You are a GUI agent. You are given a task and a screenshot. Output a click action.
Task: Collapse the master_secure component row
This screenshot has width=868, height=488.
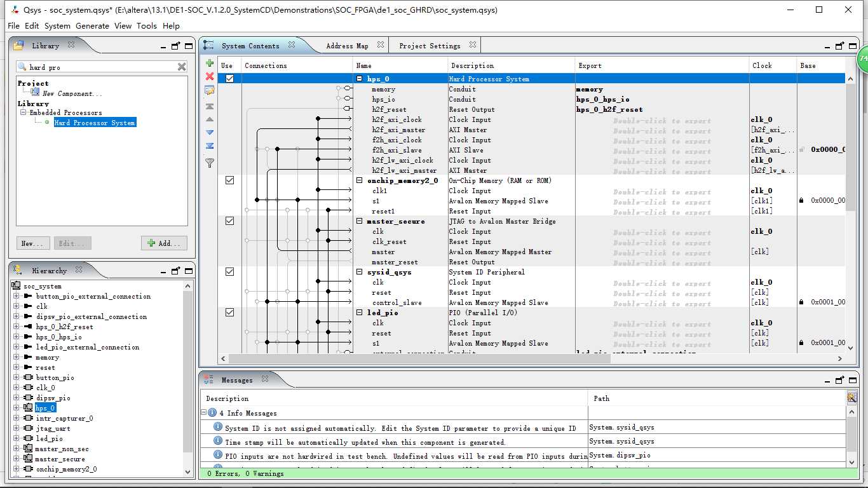pyautogui.click(x=360, y=221)
